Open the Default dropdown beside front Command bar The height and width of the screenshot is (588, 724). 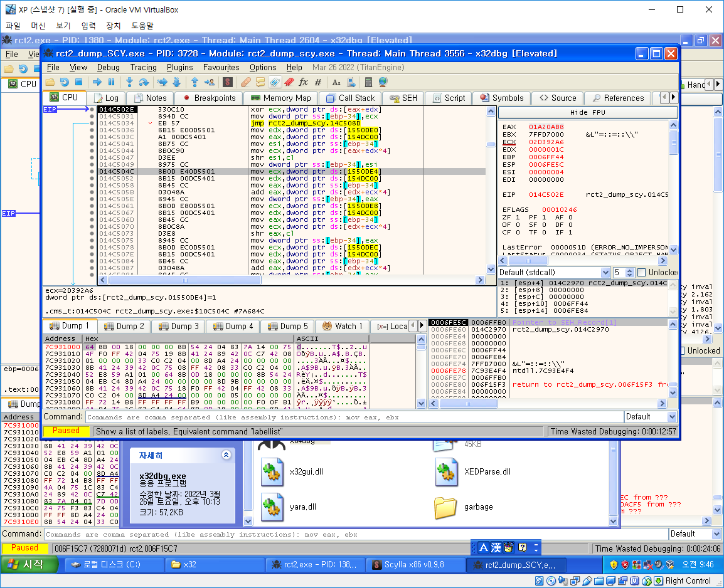coord(651,416)
